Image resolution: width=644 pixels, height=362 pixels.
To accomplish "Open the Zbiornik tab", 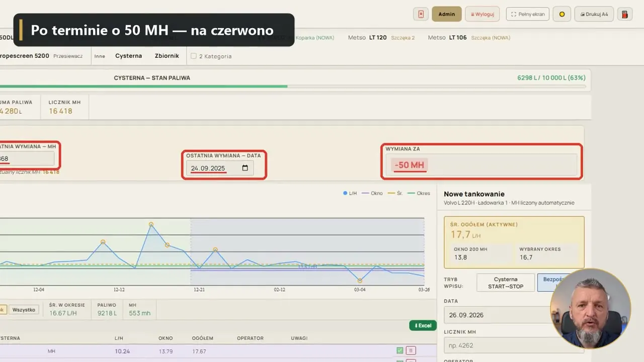I will click(x=167, y=56).
